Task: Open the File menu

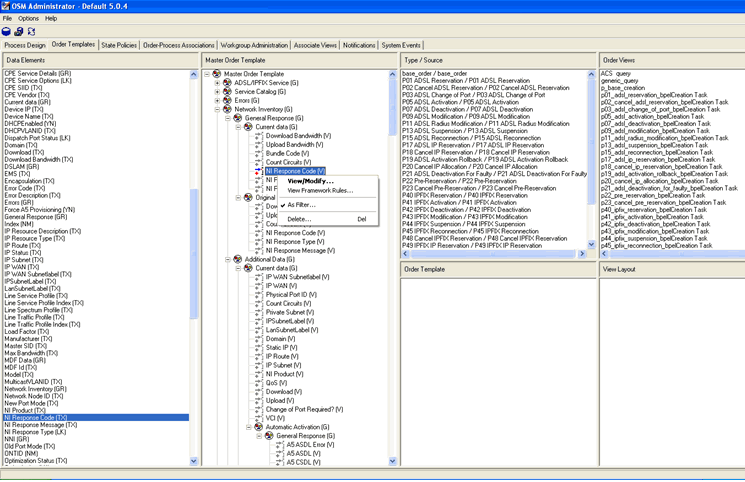Action: (7, 19)
